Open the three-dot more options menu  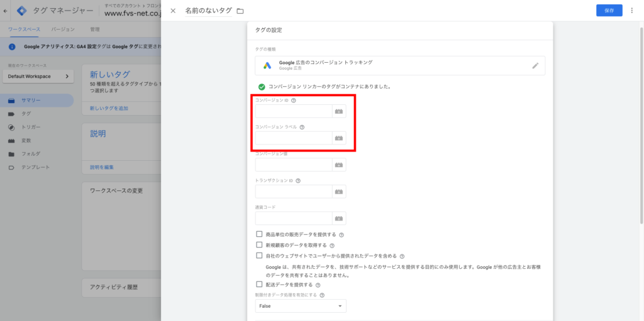[x=631, y=11]
